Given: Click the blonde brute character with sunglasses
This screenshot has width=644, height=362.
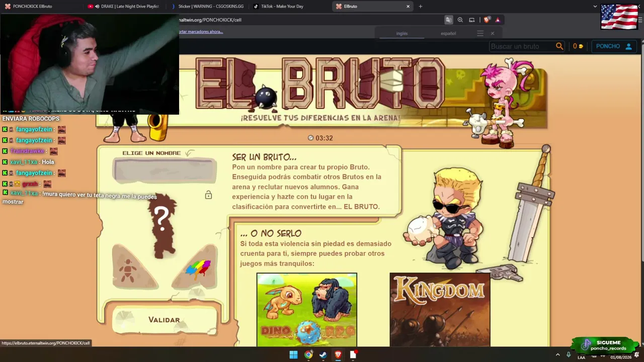Looking at the screenshot, I should tap(447, 217).
